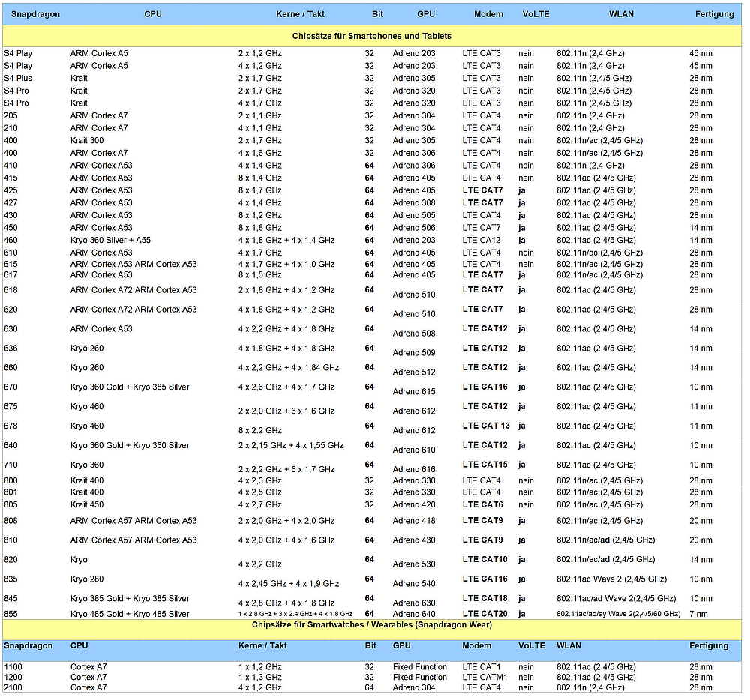Select the Snapdragon '620' row label

[x=10, y=310]
